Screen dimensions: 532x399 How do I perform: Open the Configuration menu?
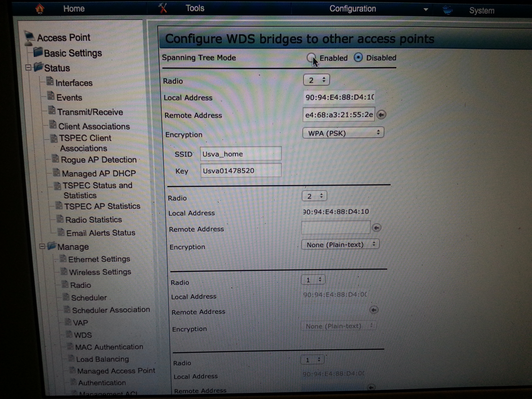tap(353, 9)
